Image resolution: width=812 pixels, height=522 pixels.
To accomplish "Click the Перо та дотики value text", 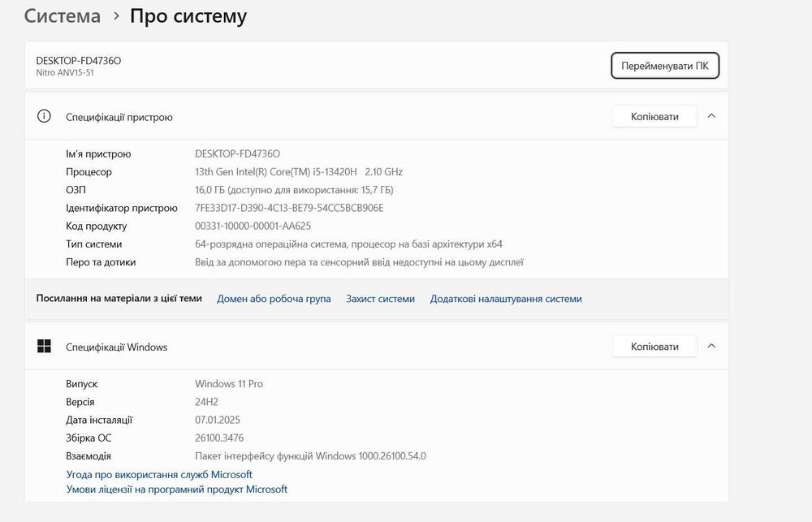I will point(360,262).
